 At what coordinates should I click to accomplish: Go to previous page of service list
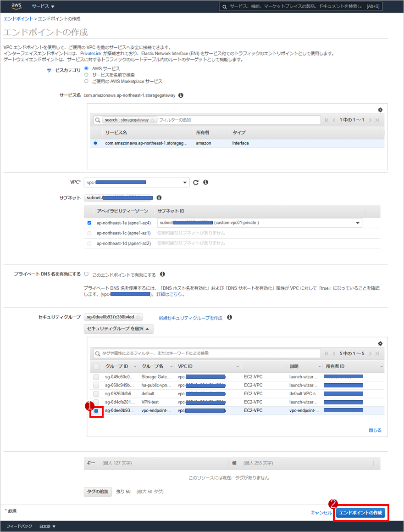tap(334, 120)
